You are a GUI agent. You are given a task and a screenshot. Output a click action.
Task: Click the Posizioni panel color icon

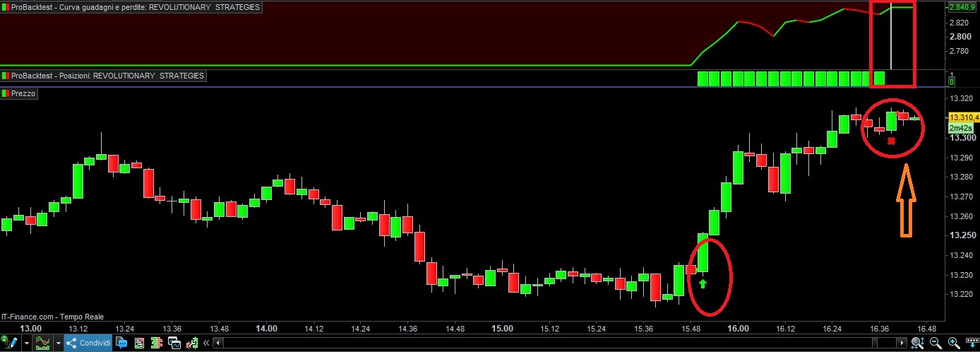point(6,76)
